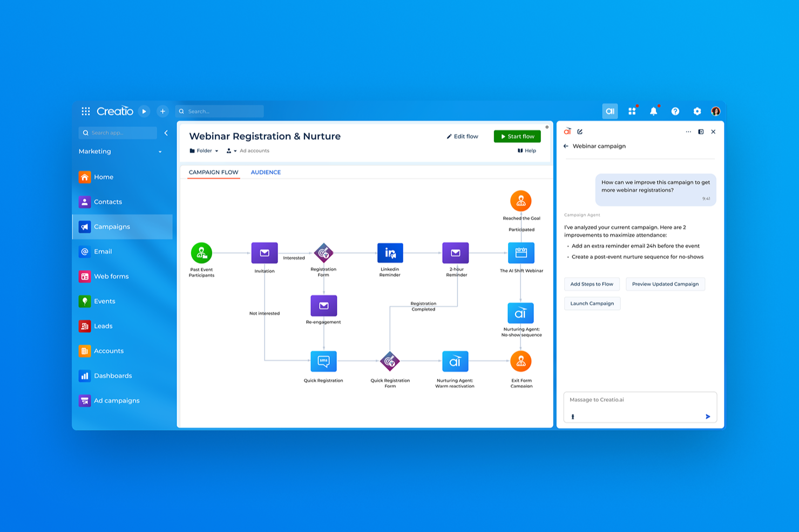This screenshot has height=532, width=799.
Task: Select The AI Shift Webinar event node
Action: (x=521, y=253)
